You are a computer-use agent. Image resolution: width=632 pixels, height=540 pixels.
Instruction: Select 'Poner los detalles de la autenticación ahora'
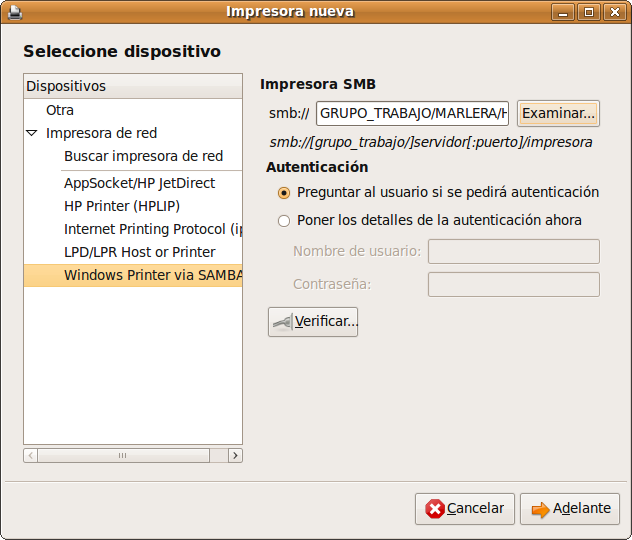pyautogui.click(x=284, y=220)
